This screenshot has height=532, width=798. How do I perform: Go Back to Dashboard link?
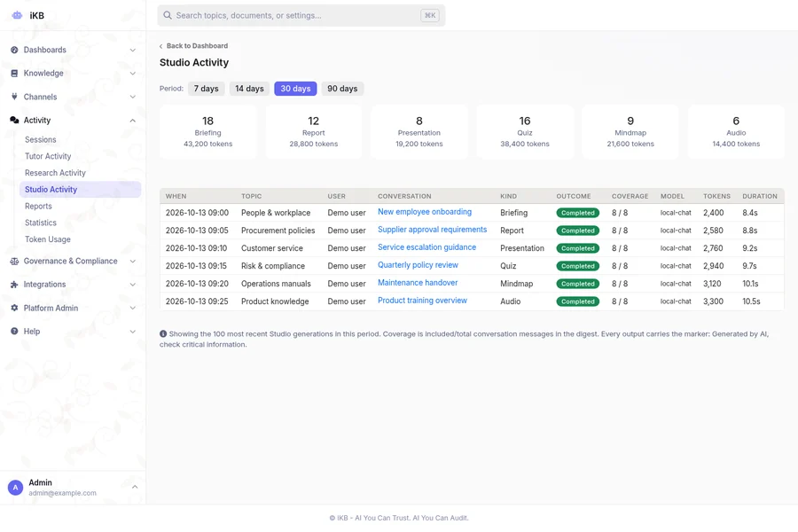(x=194, y=46)
